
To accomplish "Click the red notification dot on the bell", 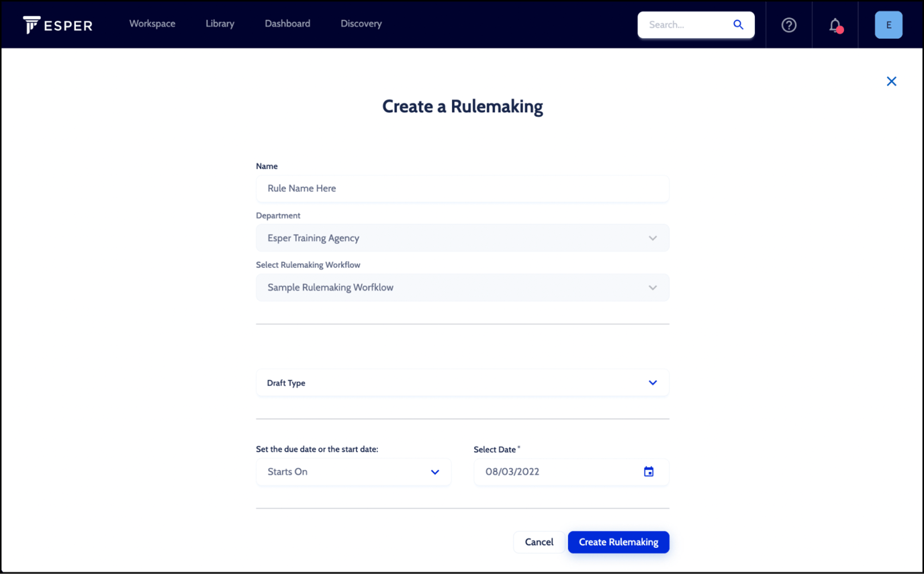I will (841, 30).
